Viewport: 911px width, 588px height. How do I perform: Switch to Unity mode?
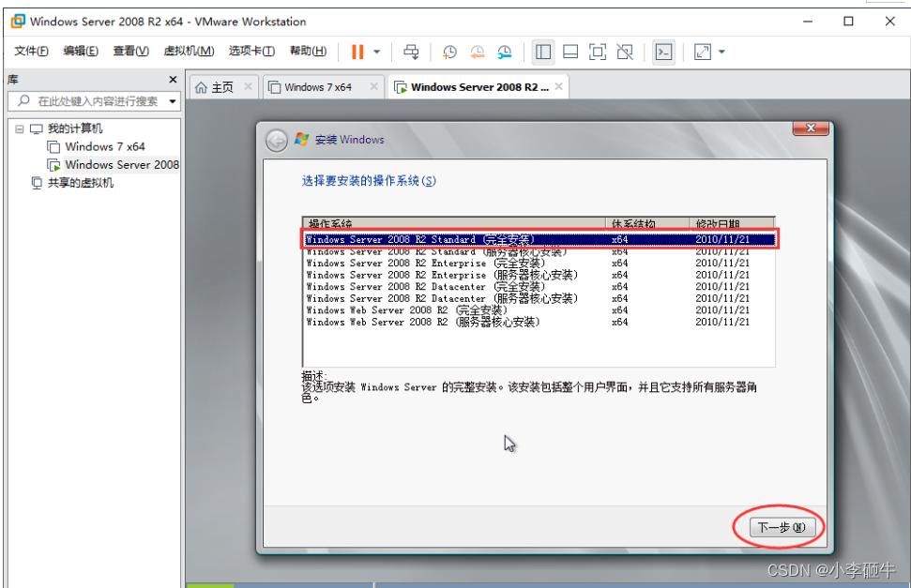coord(625,52)
